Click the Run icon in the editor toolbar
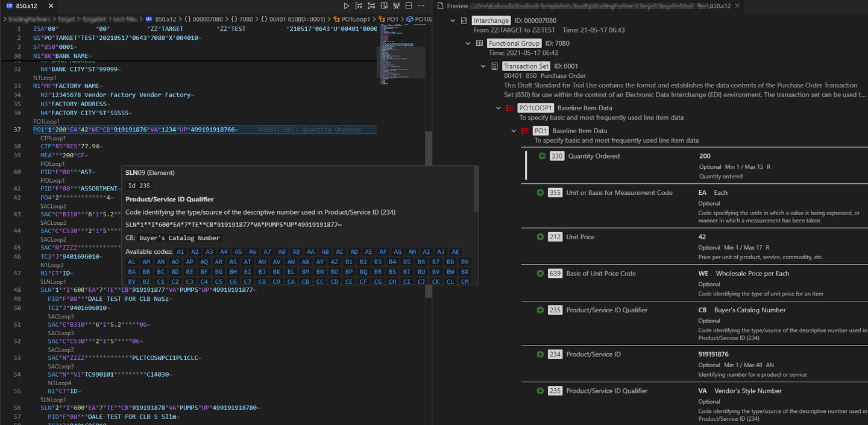This screenshot has width=868, height=425. [x=346, y=5]
